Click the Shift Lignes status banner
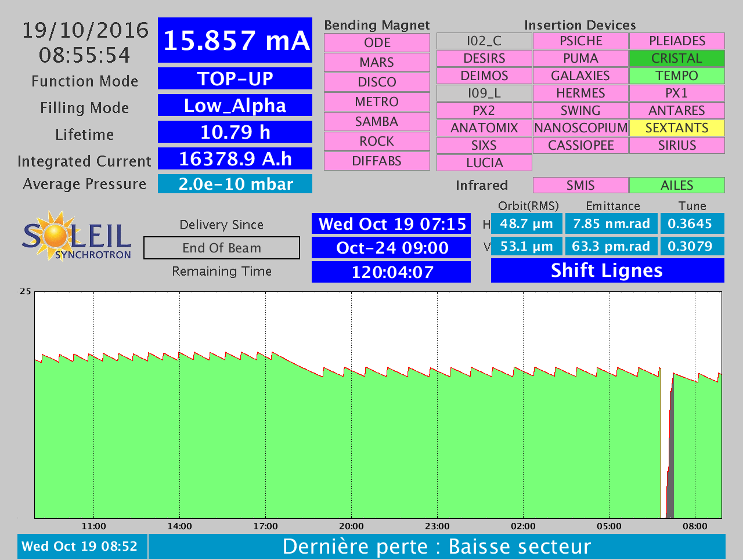The width and height of the screenshot is (743, 560). 608,270
